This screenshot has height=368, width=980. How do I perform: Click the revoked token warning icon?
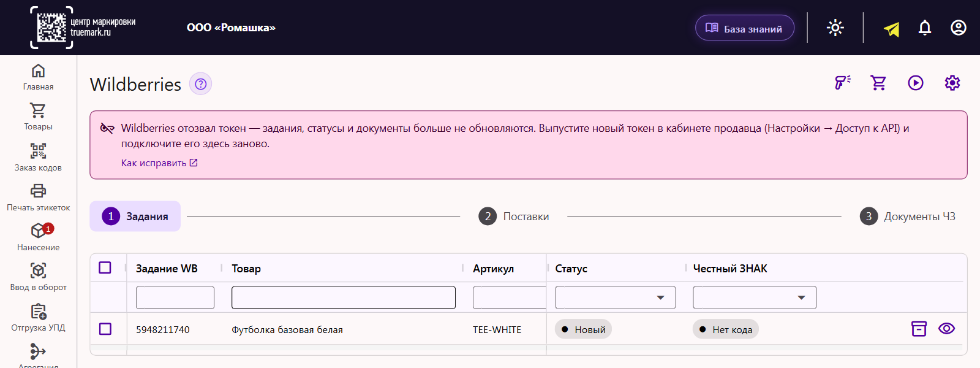pos(107,128)
